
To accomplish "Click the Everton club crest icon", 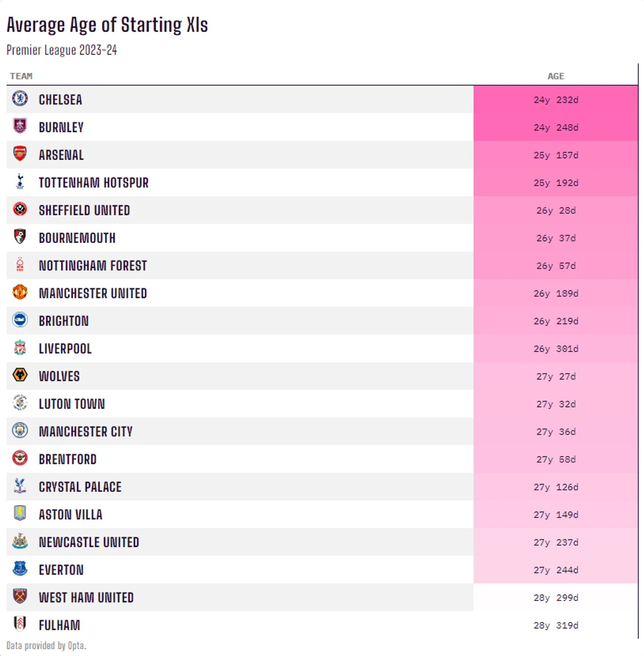I will (x=20, y=569).
